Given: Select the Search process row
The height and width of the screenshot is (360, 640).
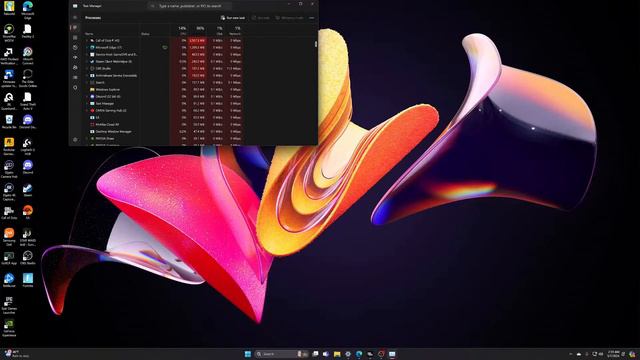Looking at the screenshot, I should pos(163,82).
